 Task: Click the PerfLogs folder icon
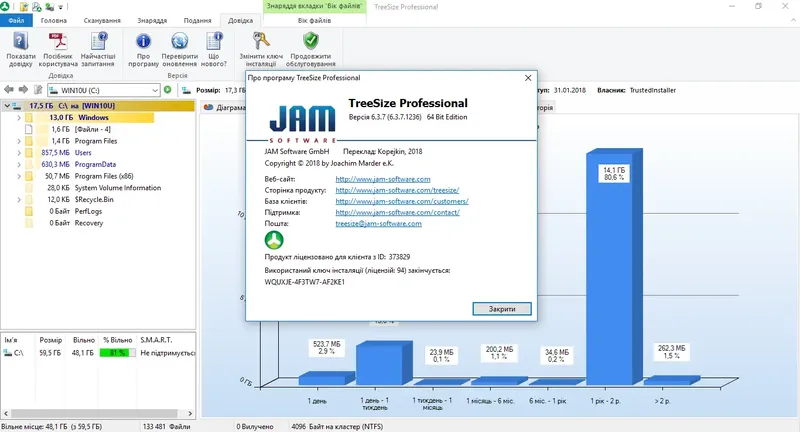(29, 211)
